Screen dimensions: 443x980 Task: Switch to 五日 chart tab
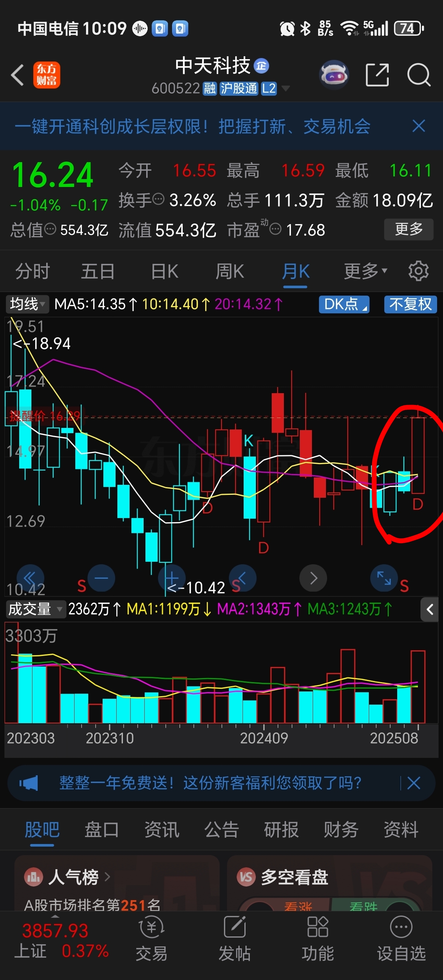coord(98,271)
